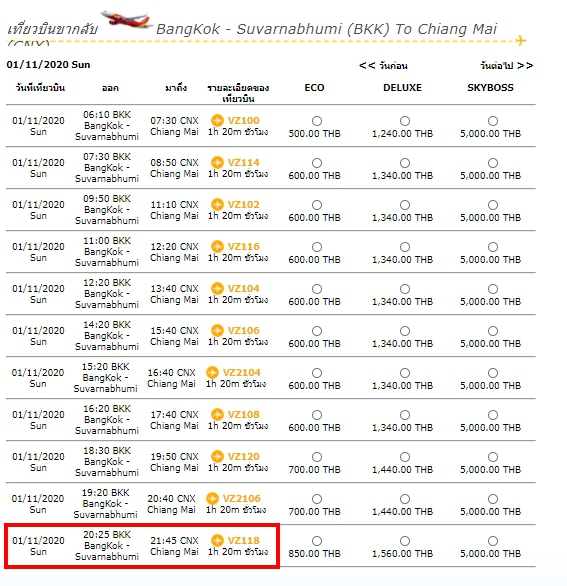Choose ECO 850.00 THB fare for VZ118
Screen dimensions: 567x586
317,541
